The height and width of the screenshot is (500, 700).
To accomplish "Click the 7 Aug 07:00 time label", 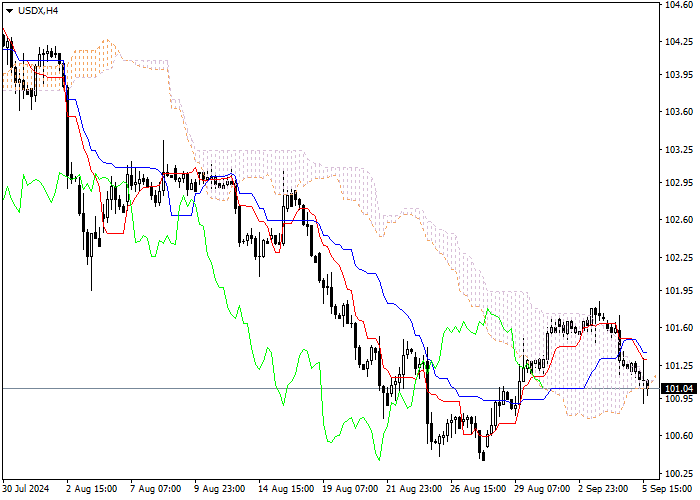I will point(156,488).
